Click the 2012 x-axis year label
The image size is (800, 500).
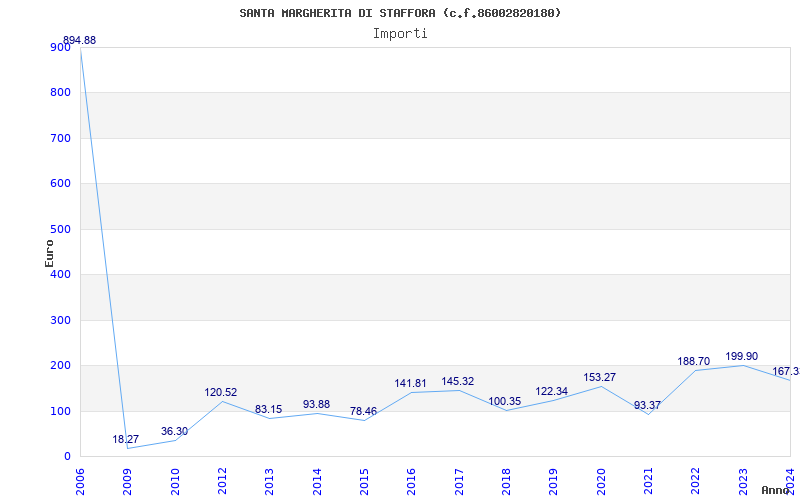pyautogui.click(x=222, y=482)
